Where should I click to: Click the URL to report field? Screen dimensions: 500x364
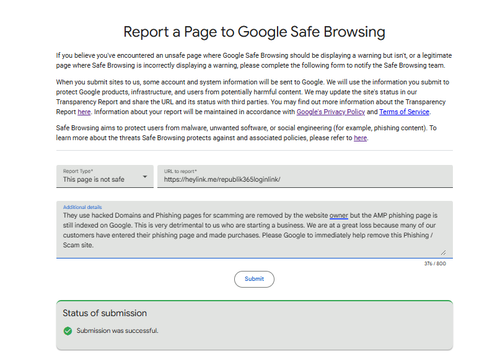[305, 176]
